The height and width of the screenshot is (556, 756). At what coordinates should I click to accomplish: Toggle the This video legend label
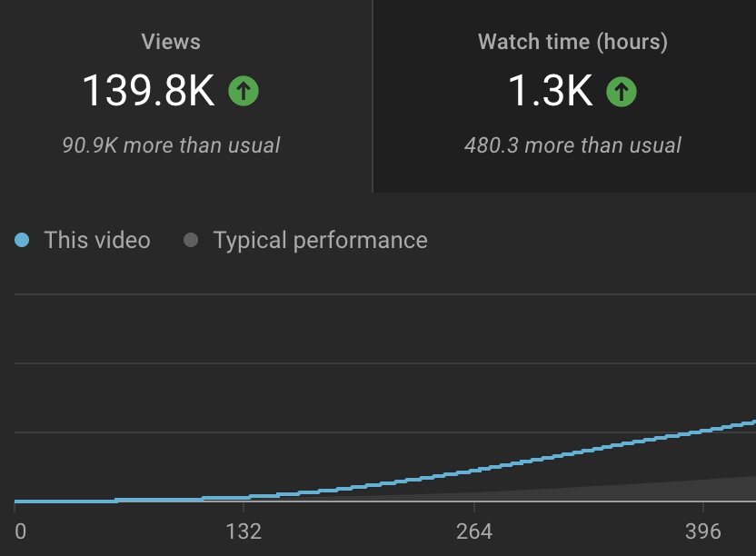point(97,241)
